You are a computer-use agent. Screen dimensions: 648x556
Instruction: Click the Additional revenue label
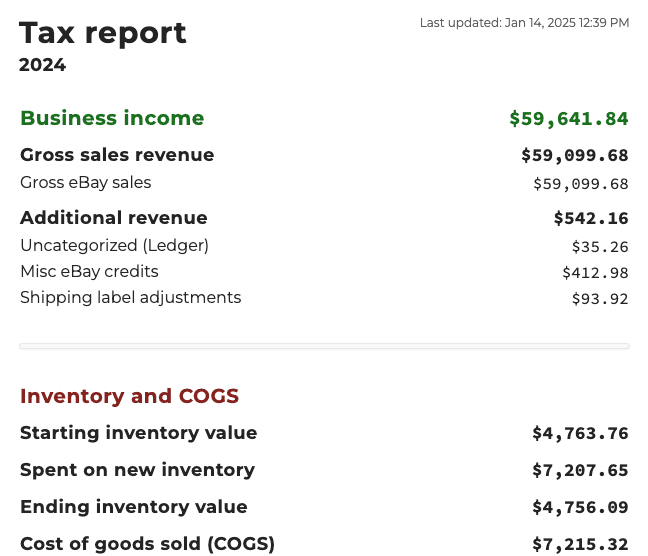coord(114,218)
